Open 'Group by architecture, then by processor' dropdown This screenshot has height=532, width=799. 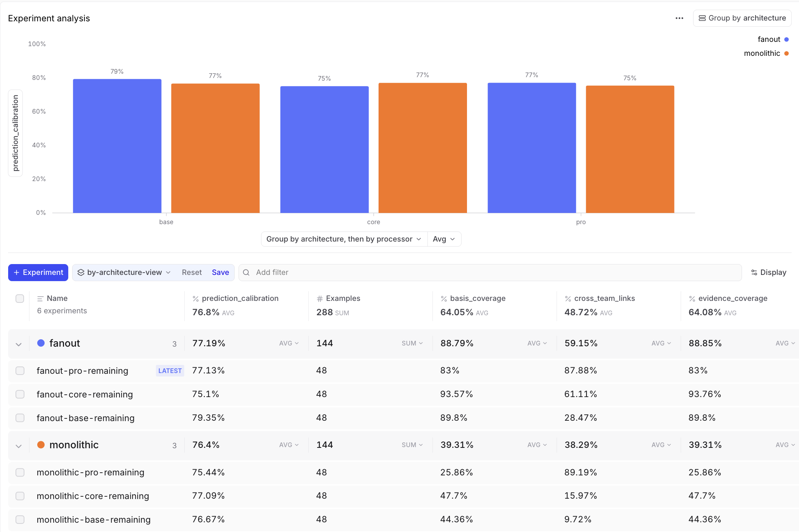pos(344,239)
